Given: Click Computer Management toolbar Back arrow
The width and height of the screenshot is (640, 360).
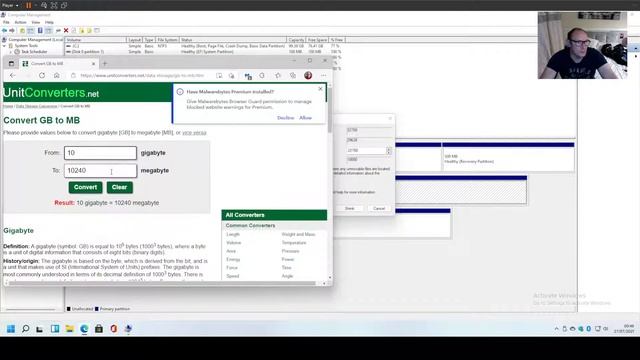Looking at the screenshot, I should click(4, 31).
